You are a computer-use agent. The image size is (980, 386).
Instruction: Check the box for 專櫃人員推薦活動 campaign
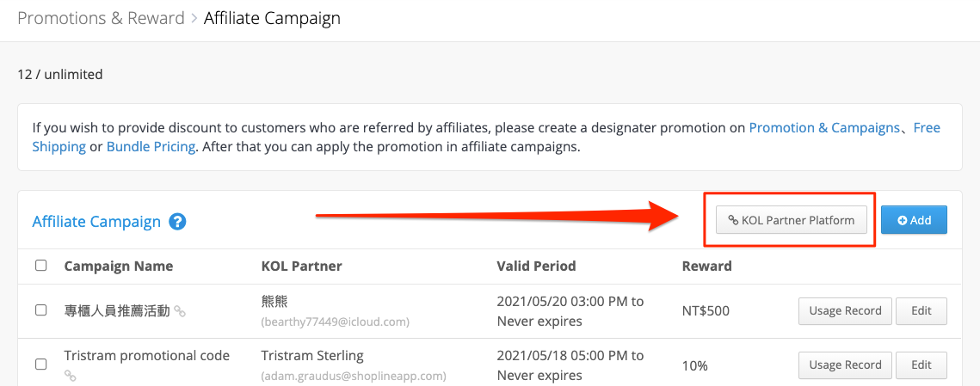tap(40, 309)
